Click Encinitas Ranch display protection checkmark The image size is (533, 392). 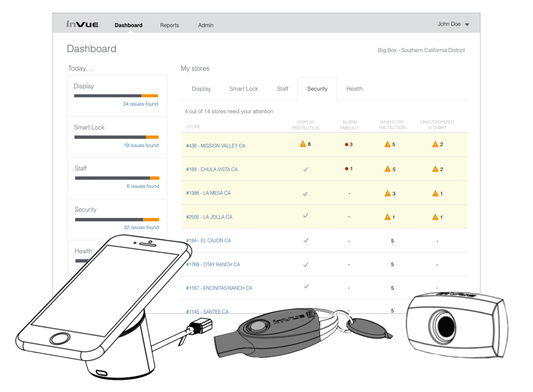click(306, 286)
